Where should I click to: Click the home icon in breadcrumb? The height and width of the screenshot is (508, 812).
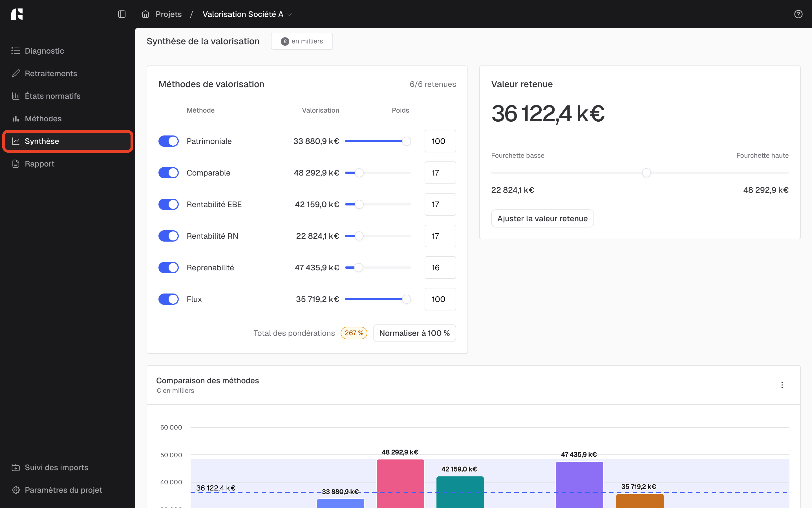(x=145, y=14)
